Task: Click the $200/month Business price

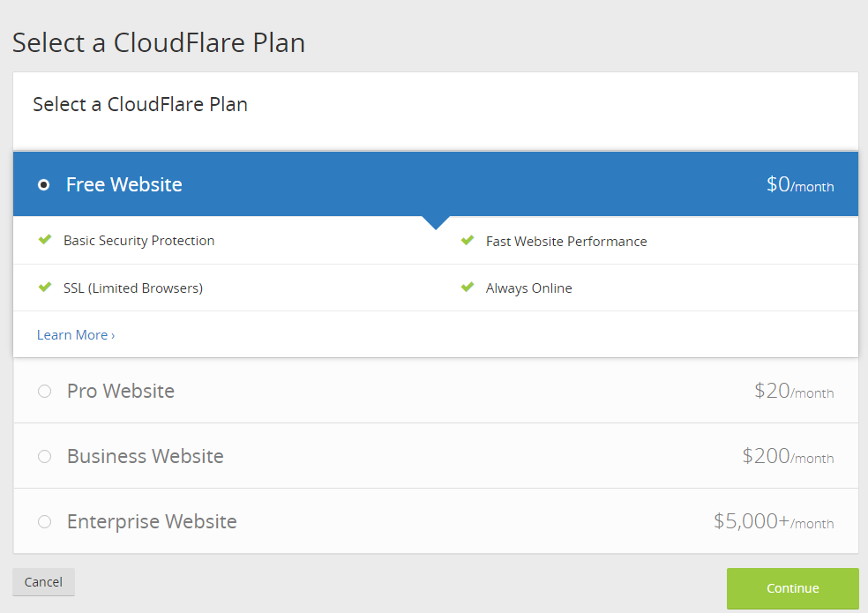Action: pyautogui.click(x=787, y=457)
